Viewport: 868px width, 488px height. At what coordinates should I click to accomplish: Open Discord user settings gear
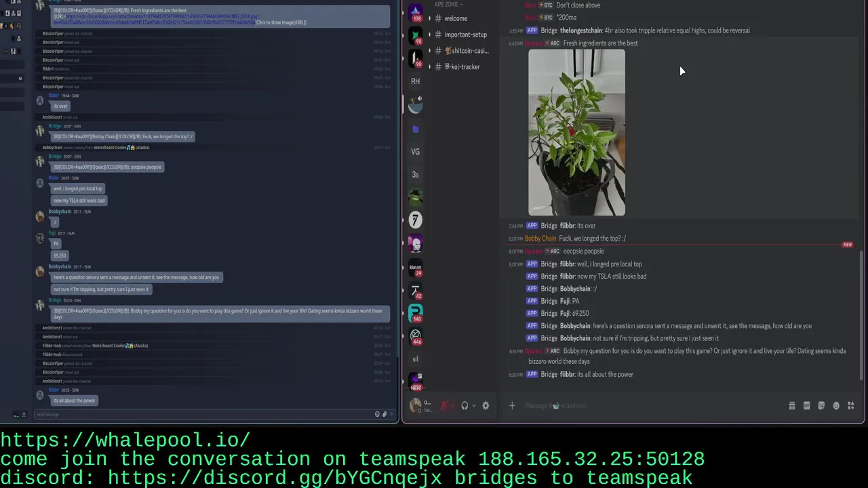click(486, 405)
